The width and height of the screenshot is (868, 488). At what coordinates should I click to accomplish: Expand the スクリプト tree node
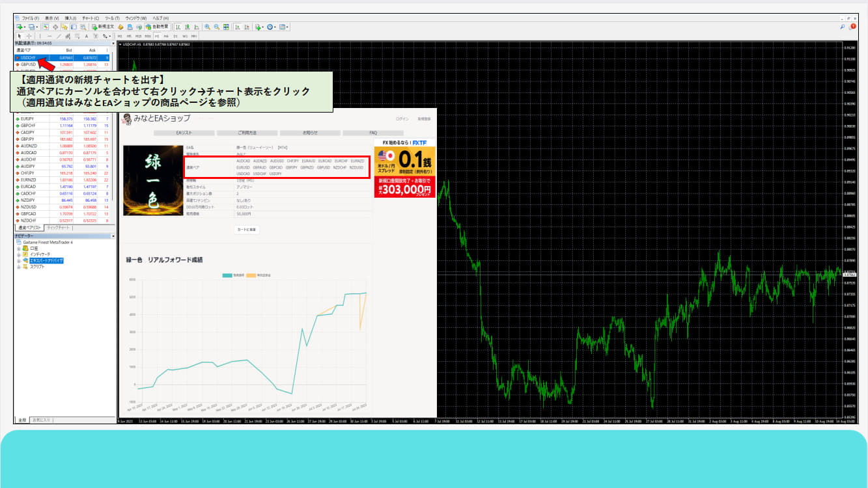pyautogui.click(x=19, y=266)
